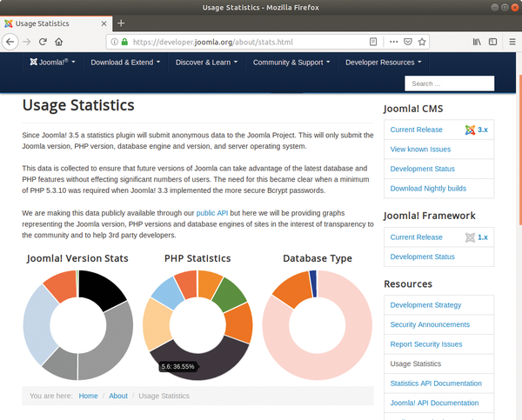Click the grey Joomla Framework logo
Viewport: 522px width, 420px height.
pyautogui.click(x=470, y=237)
